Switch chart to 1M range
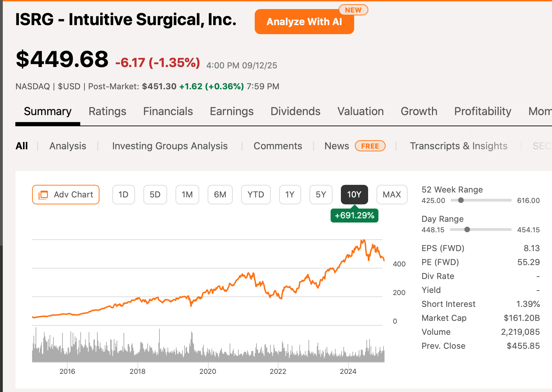The width and height of the screenshot is (552, 392). 187,195
